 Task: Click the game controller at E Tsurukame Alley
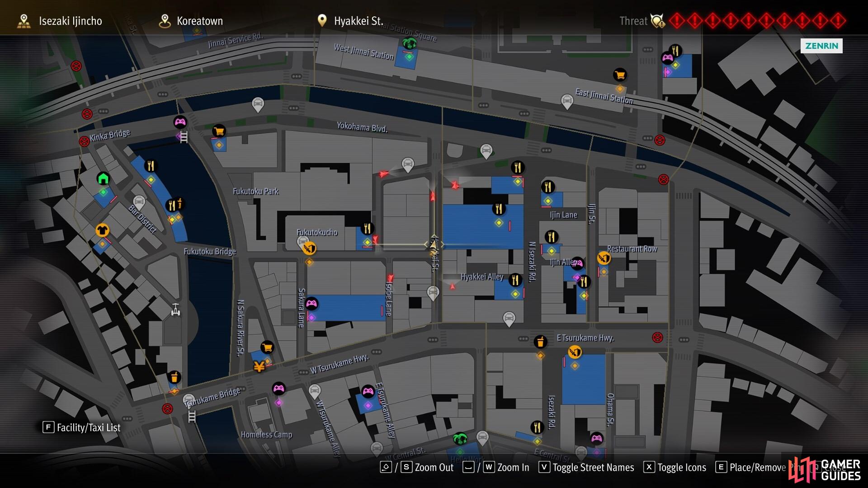pos(368,391)
